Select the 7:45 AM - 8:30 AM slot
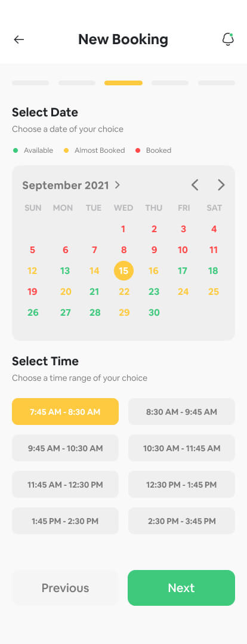 (x=65, y=412)
